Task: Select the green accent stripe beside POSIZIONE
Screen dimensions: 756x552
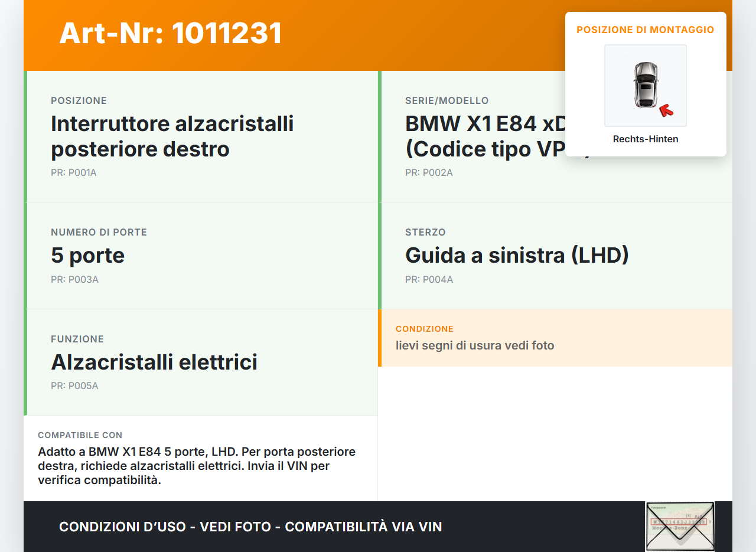Action: 25,136
